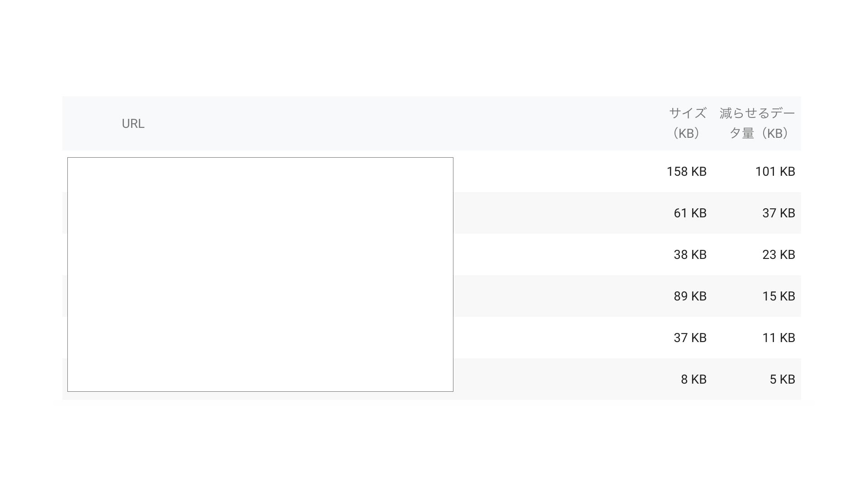Click the 5 KB savings value
This screenshot has width=868, height=488.
(782, 380)
